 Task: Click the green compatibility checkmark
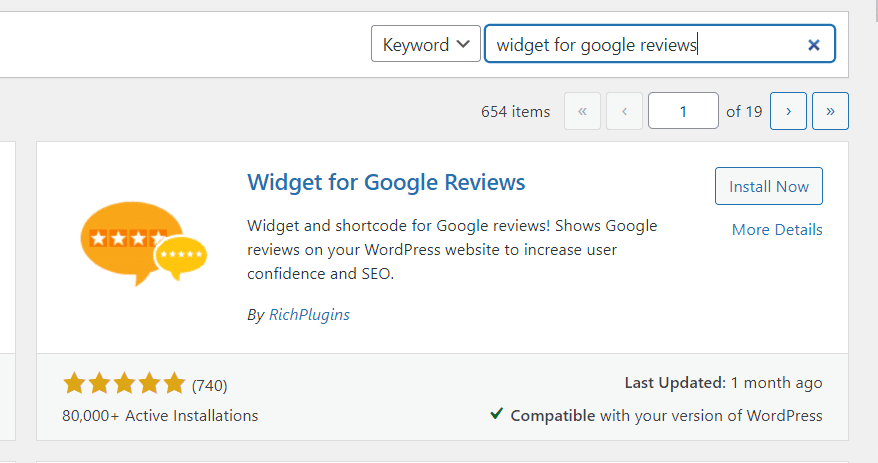(497, 414)
